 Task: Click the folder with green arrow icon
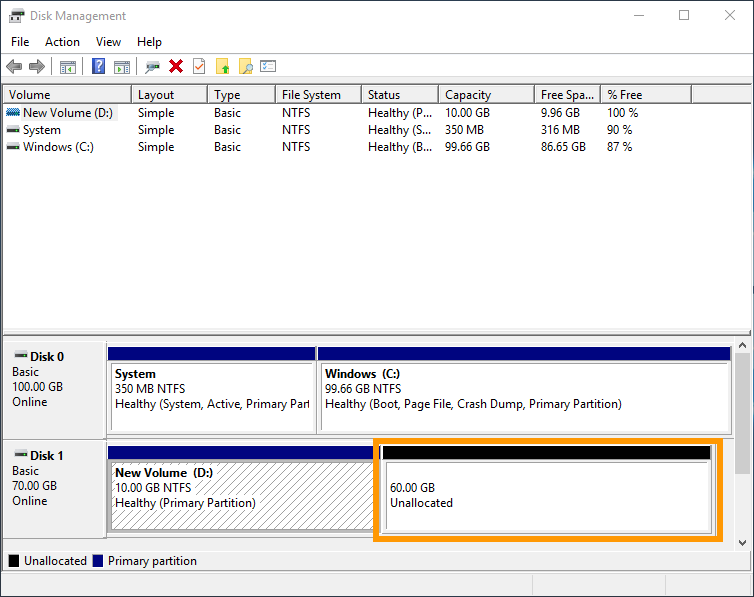tap(222, 67)
